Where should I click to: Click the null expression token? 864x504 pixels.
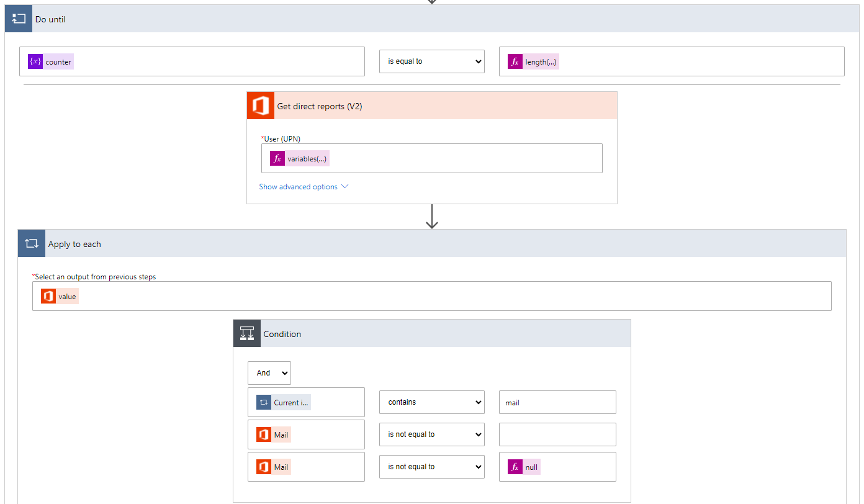pyautogui.click(x=524, y=467)
